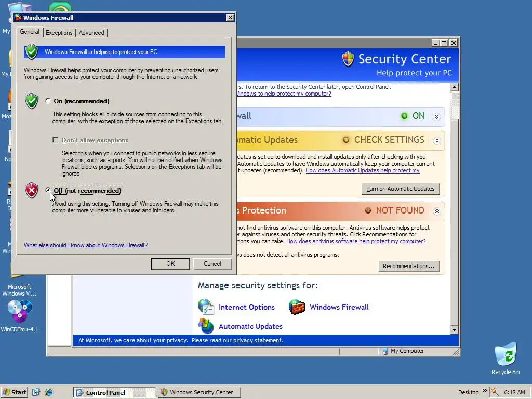The image size is (532, 399).
Task: Click the red shield icon beside Off option
Action: [32, 190]
